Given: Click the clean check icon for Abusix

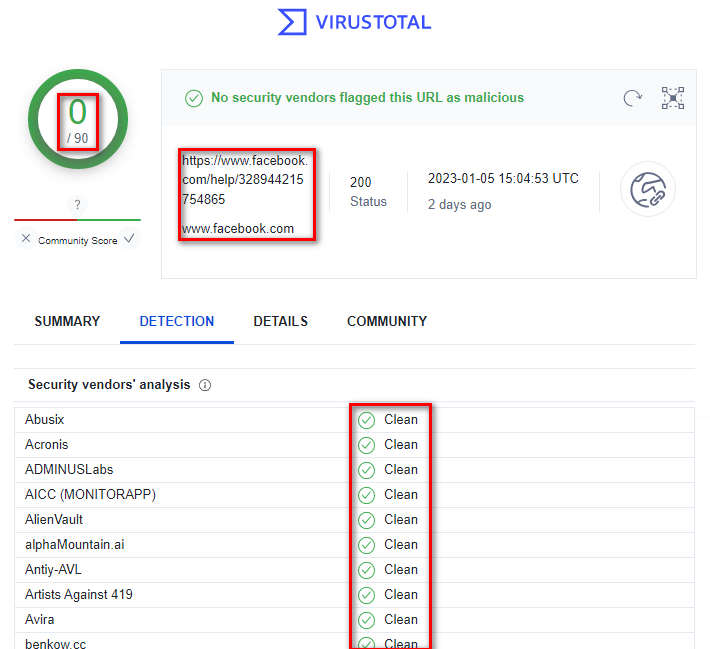Looking at the screenshot, I should (x=366, y=420).
